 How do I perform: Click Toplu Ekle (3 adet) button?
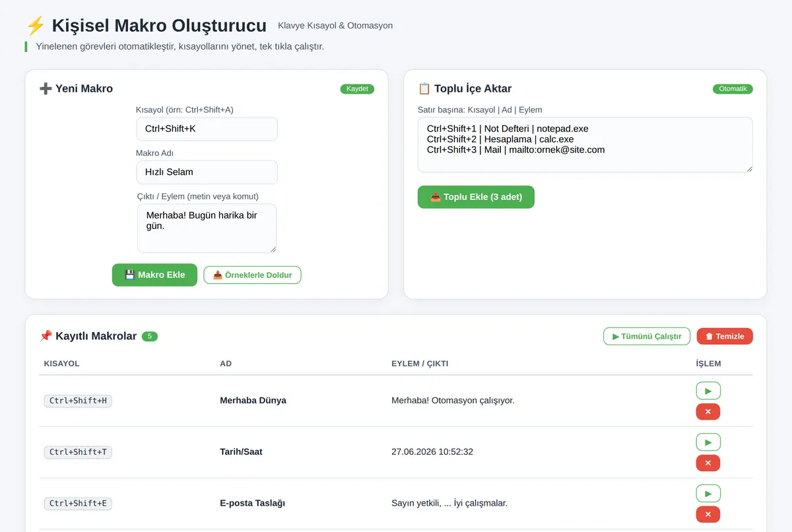click(x=476, y=197)
